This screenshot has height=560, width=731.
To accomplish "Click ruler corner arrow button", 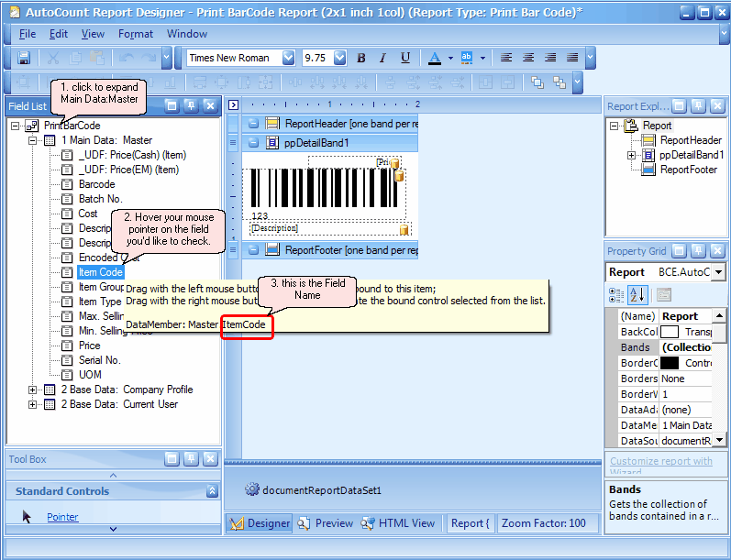I will (234, 104).
